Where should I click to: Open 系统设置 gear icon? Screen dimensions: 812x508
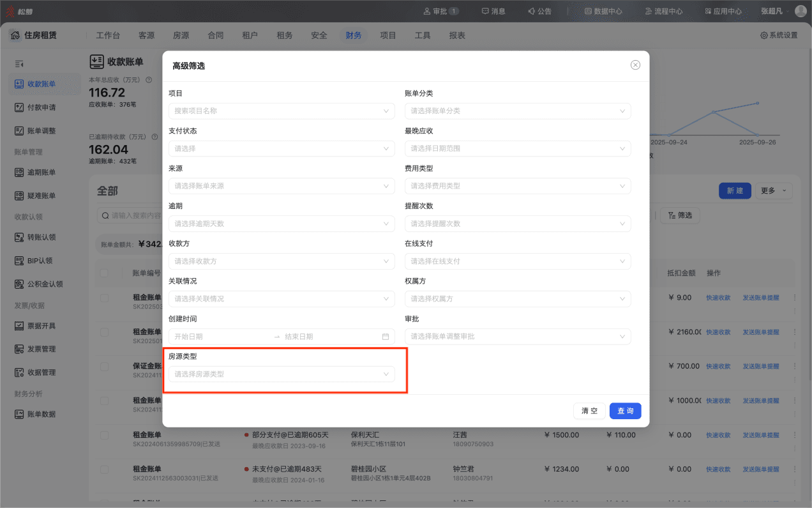coord(763,36)
